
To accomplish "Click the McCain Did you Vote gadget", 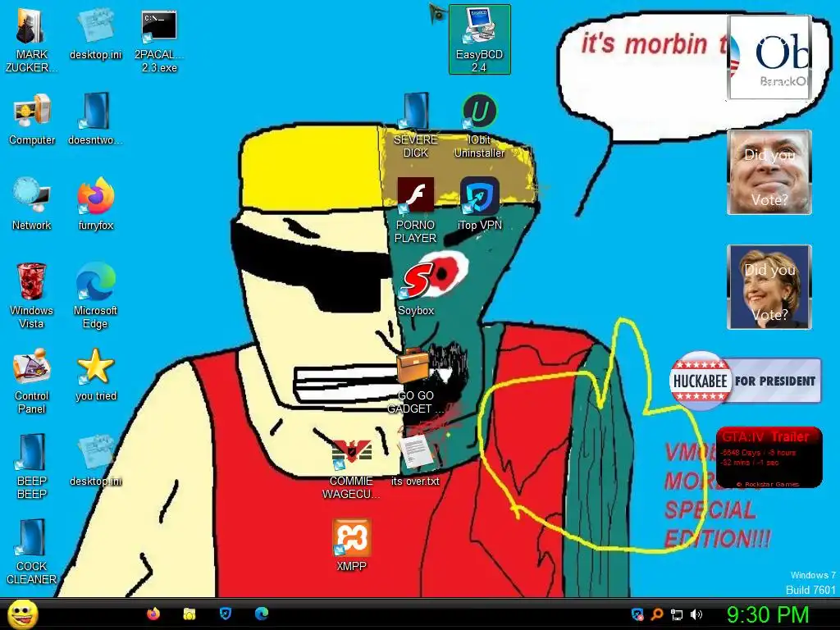I will click(x=769, y=172).
